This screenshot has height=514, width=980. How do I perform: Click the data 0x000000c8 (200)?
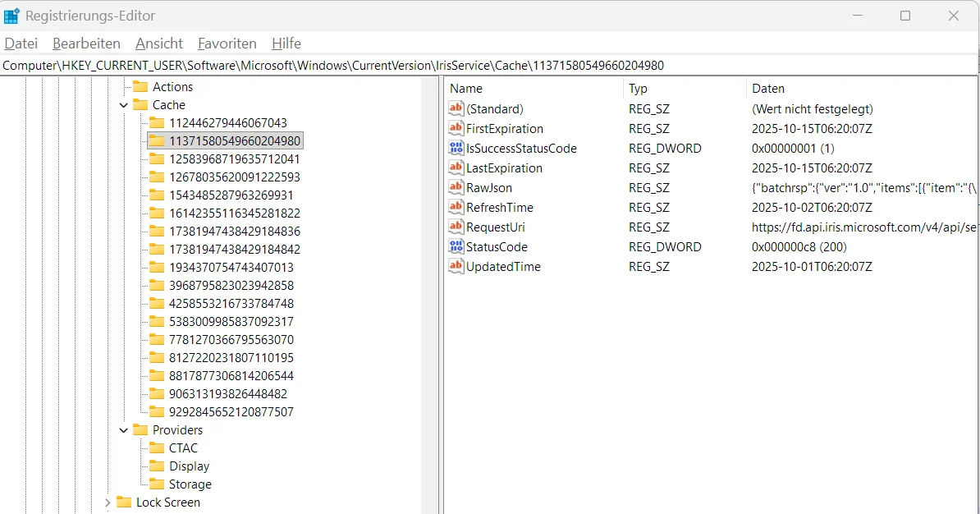tap(799, 247)
